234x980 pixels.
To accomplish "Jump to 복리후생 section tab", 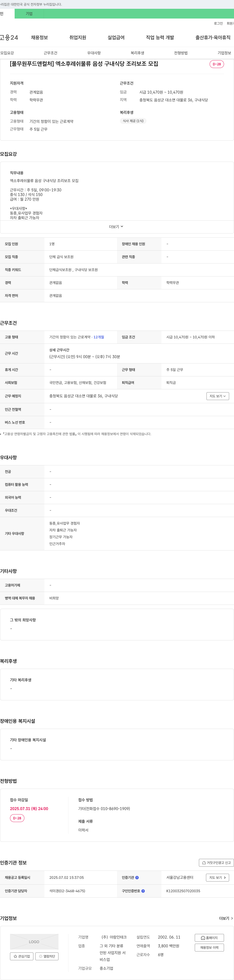I will pyautogui.click(x=137, y=53).
